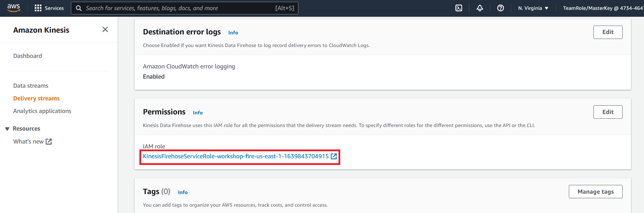Click the Tags (0) heading

[157, 192]
